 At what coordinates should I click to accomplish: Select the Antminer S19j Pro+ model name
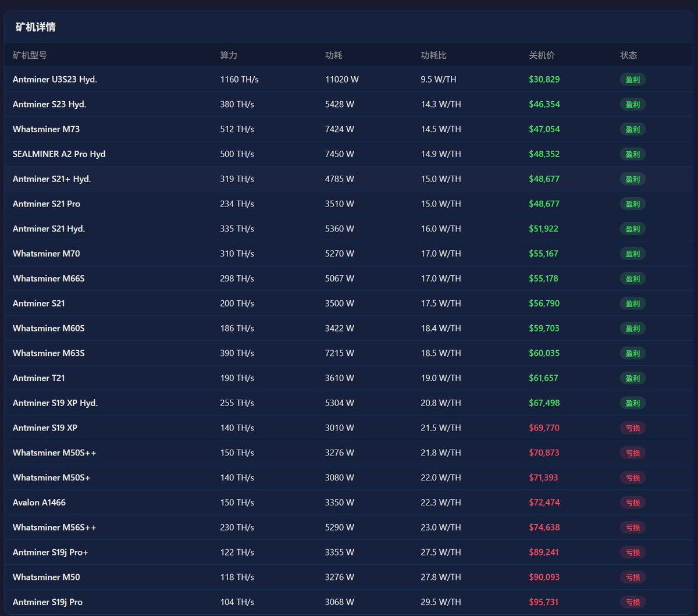pyautogui.click(x=51, y=553)
